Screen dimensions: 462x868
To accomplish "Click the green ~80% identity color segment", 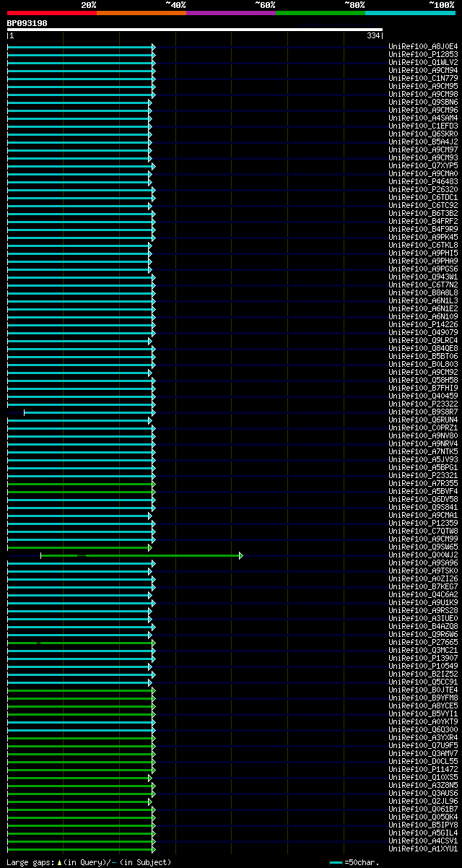I will tap(321, 13).
